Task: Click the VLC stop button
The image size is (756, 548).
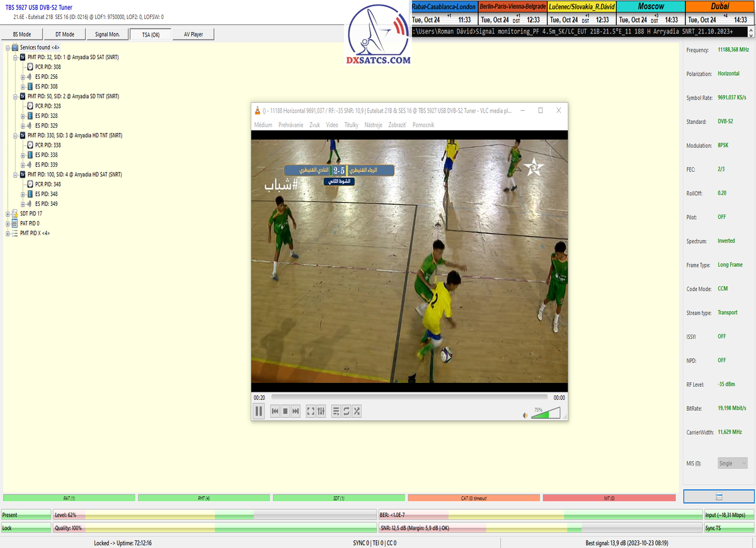Action: (x=285, y=411)
